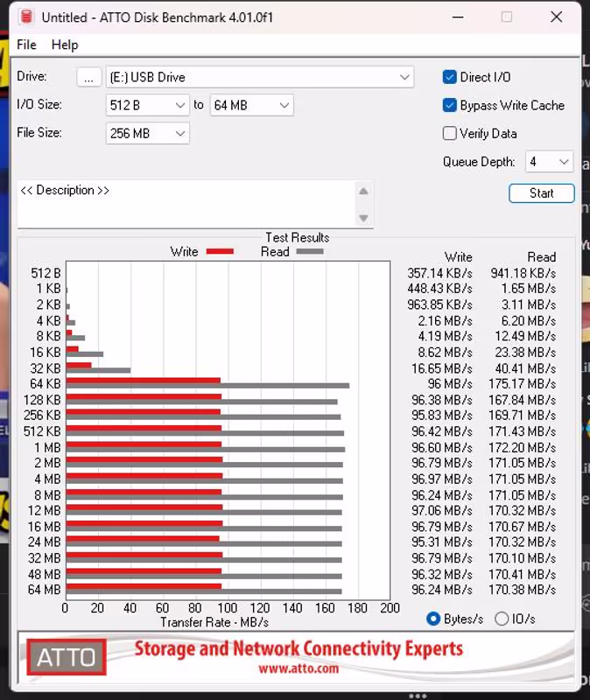Click the 512 B chart row label
Image resolution: width=590 pixels, height=700 pixels.
(x=46, y=273)
